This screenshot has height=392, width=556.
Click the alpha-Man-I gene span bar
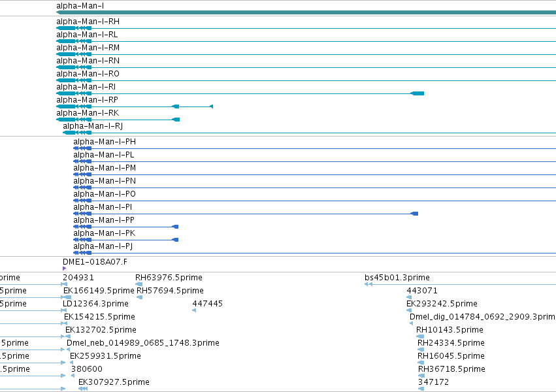coord(306,13)
